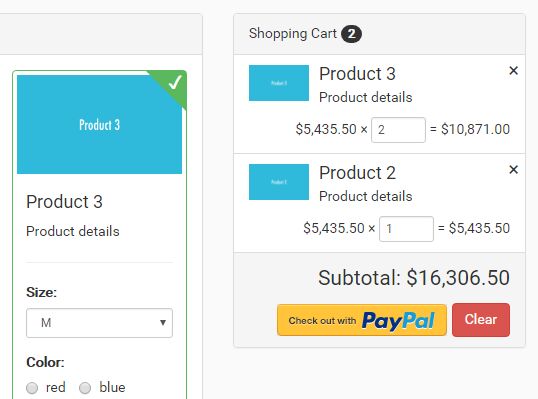
Task: Click the Product 2 quantity field
Action: coord(406,229)
